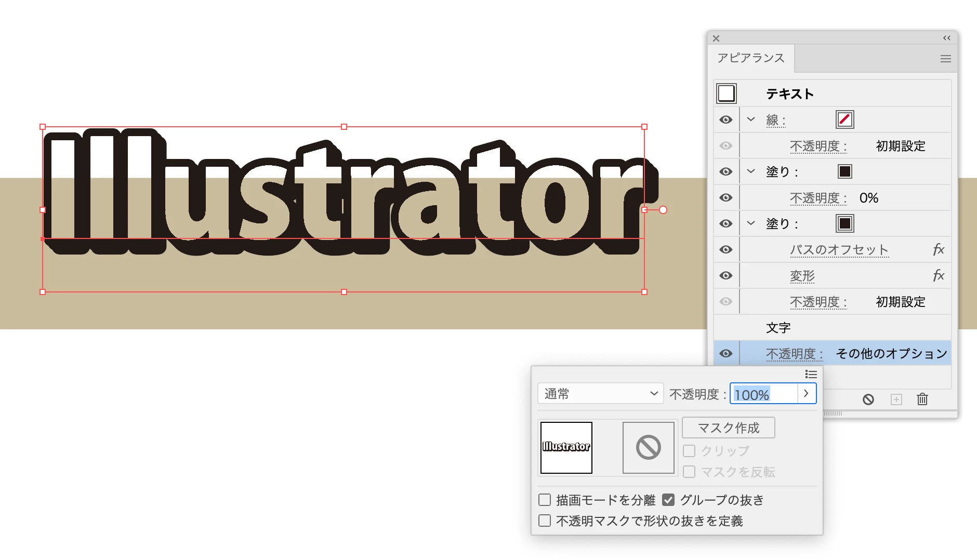Open the 不透明度 link showing 0%

818,198
